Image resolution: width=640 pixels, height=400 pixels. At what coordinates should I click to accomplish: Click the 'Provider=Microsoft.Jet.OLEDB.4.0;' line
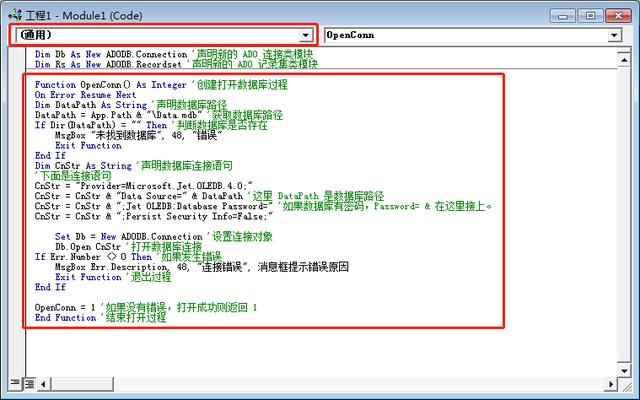pyautogui.click(x=144, y=186)
